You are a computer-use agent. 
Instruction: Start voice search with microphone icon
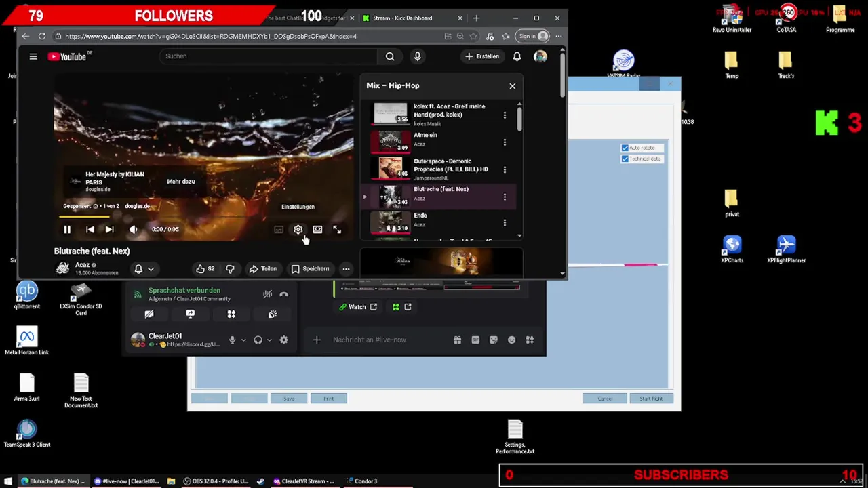[x=417, y=56]
